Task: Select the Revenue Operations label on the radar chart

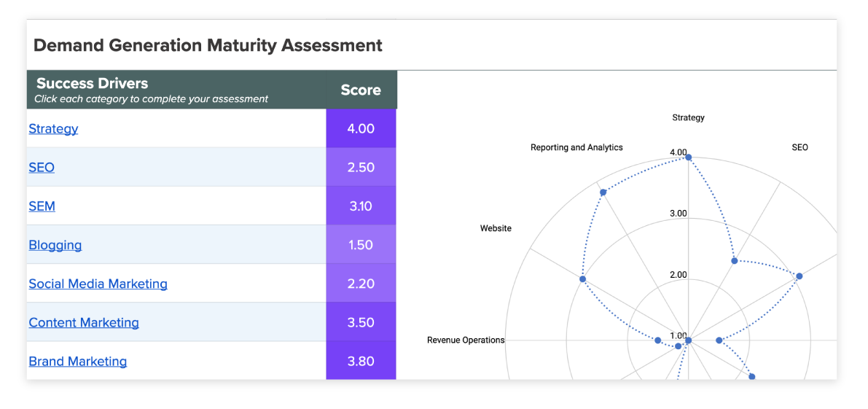Action: pyautogui.click(x=466, y=340)
